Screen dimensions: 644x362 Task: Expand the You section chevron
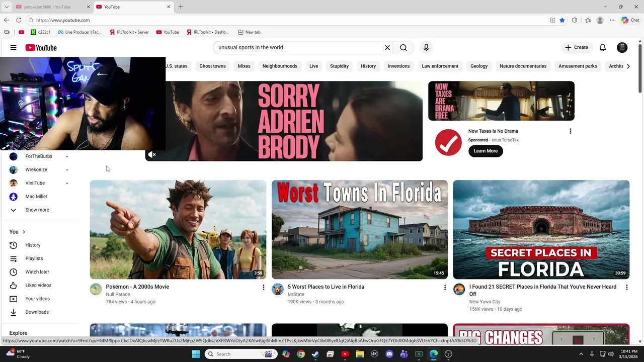(24, 232)
